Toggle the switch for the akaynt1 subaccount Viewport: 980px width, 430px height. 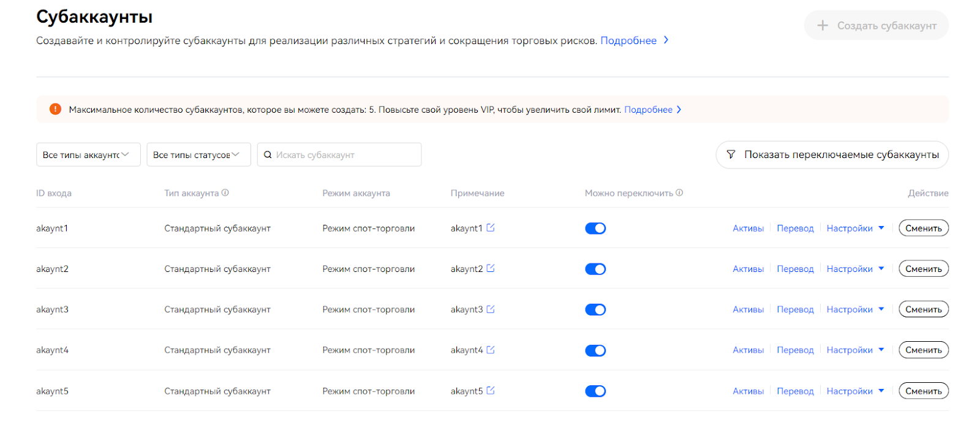[595, 228]
